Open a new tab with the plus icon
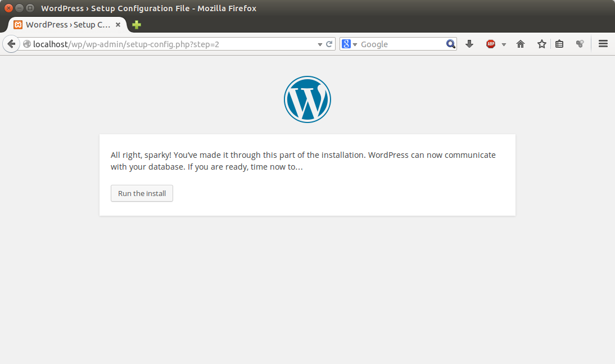 (x=137, y=25)
